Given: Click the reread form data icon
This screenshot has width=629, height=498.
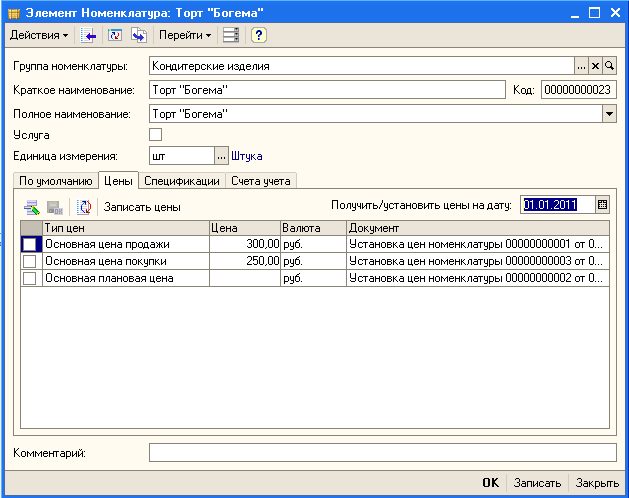Looking at the screenshot, I should point(114,35).
